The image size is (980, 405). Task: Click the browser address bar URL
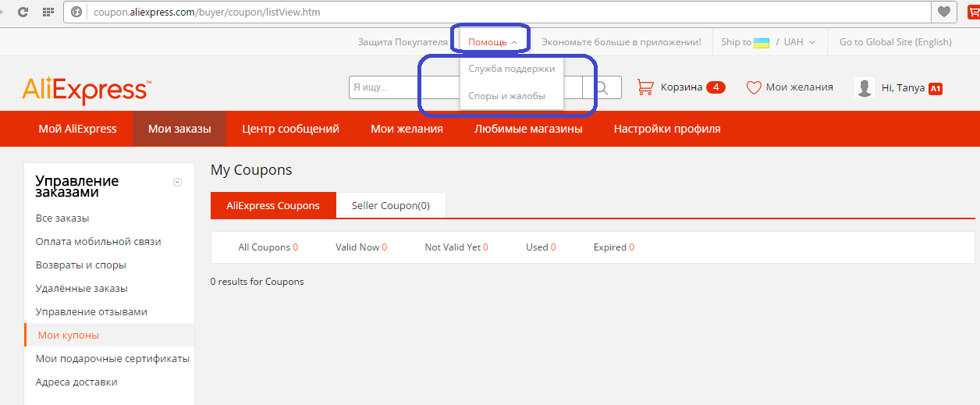pos(207,12)
